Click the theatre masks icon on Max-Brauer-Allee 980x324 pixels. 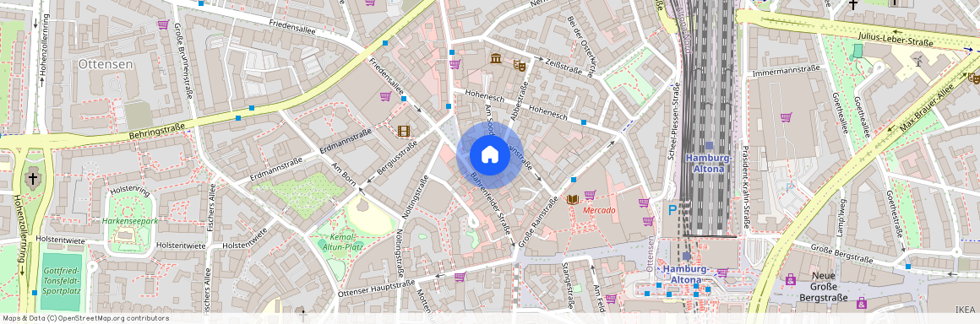click(x=974, y=78)
